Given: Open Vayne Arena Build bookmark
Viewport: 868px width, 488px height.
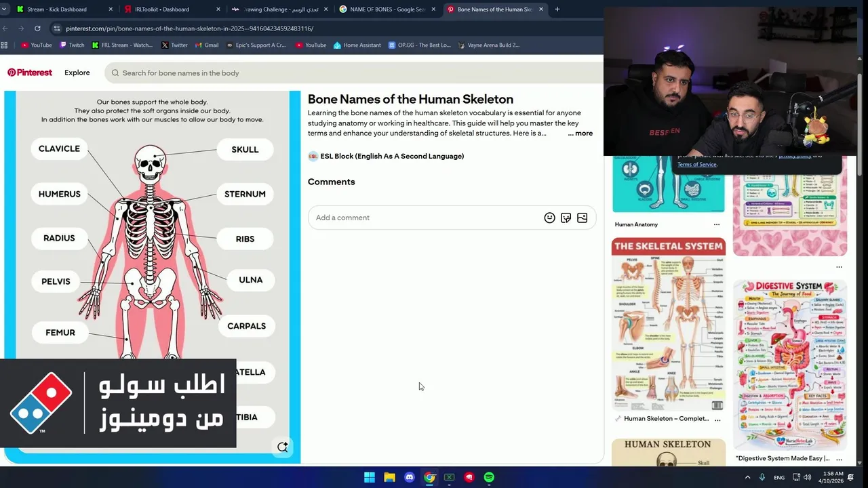Looking at the screenshot, I should [x=488, y=45].
